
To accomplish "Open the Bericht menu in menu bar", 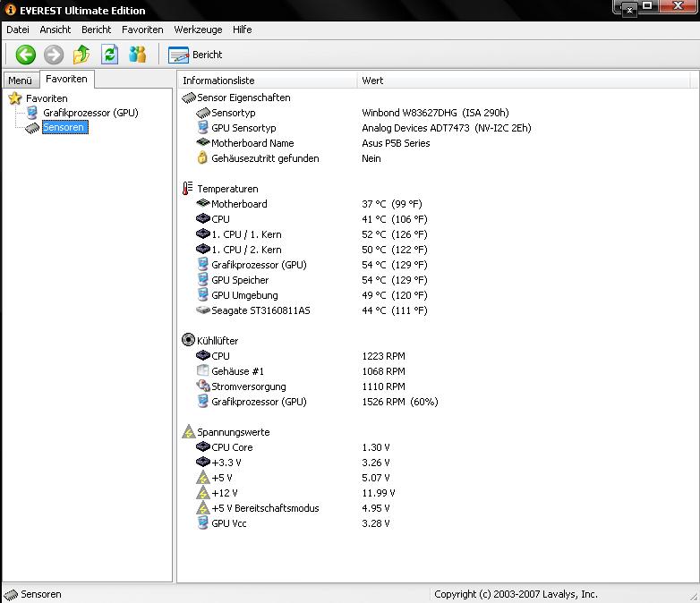I will tap(96, 30).
